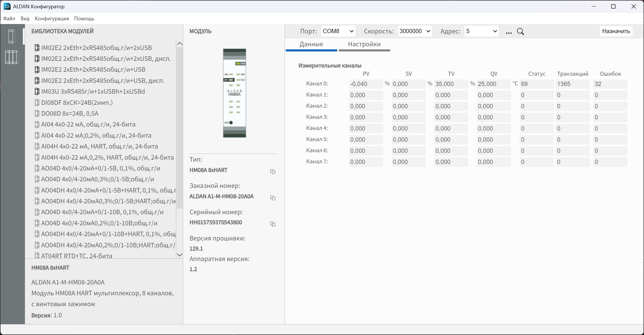The image size is (644, 335).
Task: Open the Конфигурация menu
Action: pyautogui.click(x=52, y=19)
